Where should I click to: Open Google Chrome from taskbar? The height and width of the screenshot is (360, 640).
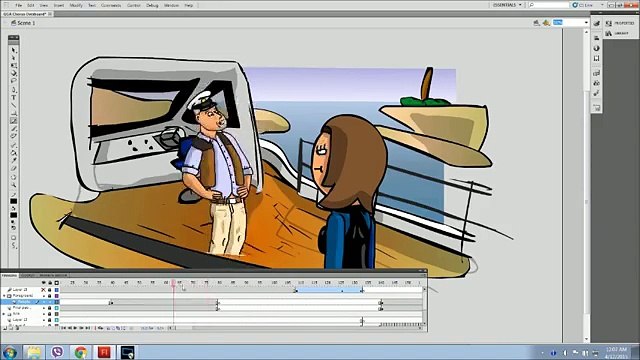point(80,352)
